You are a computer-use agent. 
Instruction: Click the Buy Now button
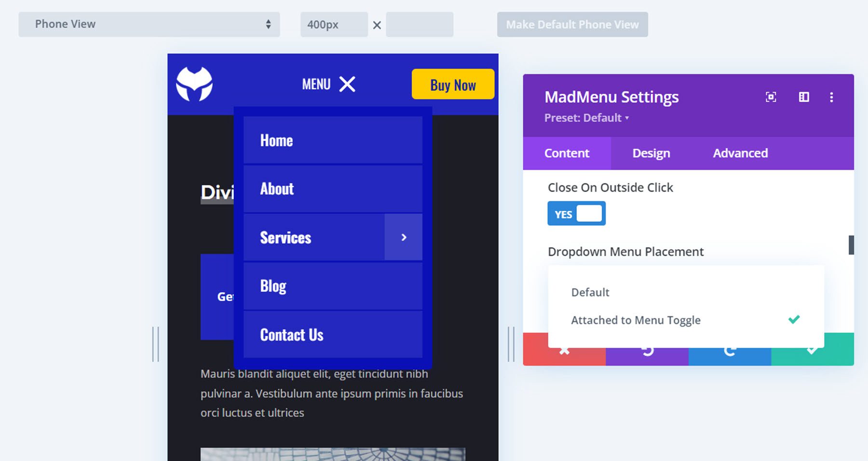click(452, 84)
